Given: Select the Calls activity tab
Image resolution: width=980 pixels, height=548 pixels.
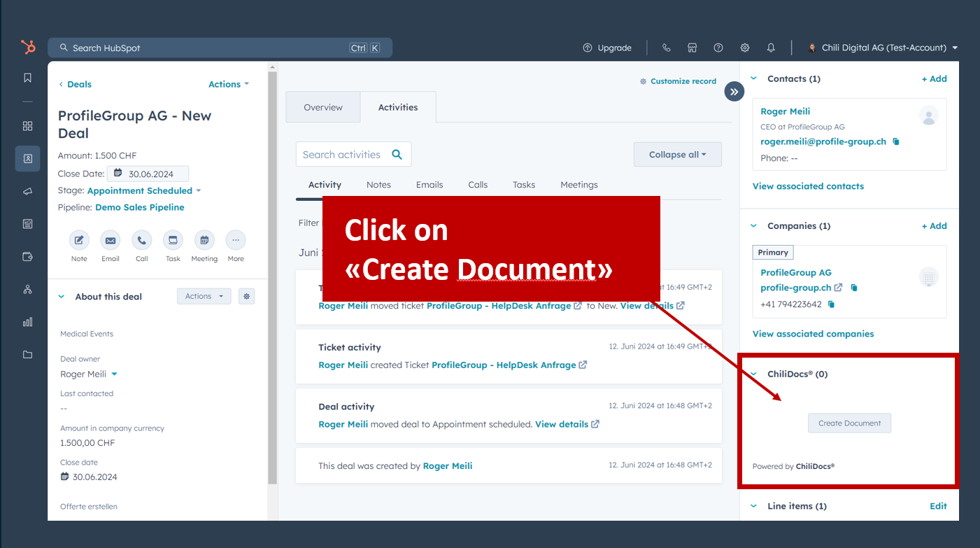Looking at the screenshot, I should click(x=478, y=185).
